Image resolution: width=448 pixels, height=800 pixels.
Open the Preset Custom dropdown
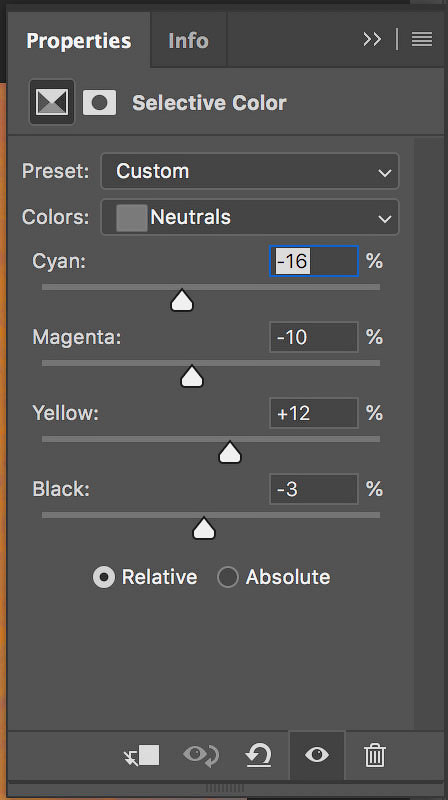click(x=250, y=171)
